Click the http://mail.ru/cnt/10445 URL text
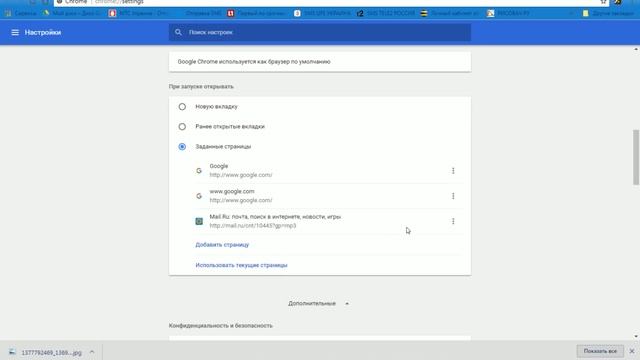 point(253,225)
